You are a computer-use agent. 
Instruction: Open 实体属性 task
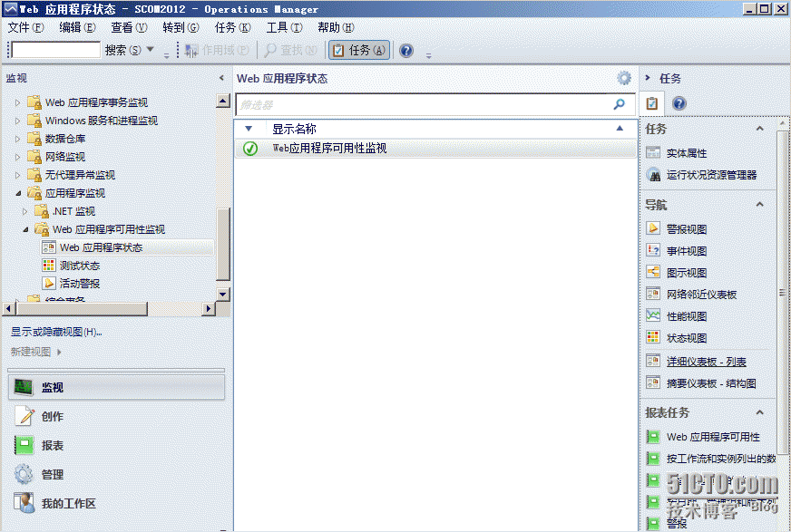tap(687, 153)
